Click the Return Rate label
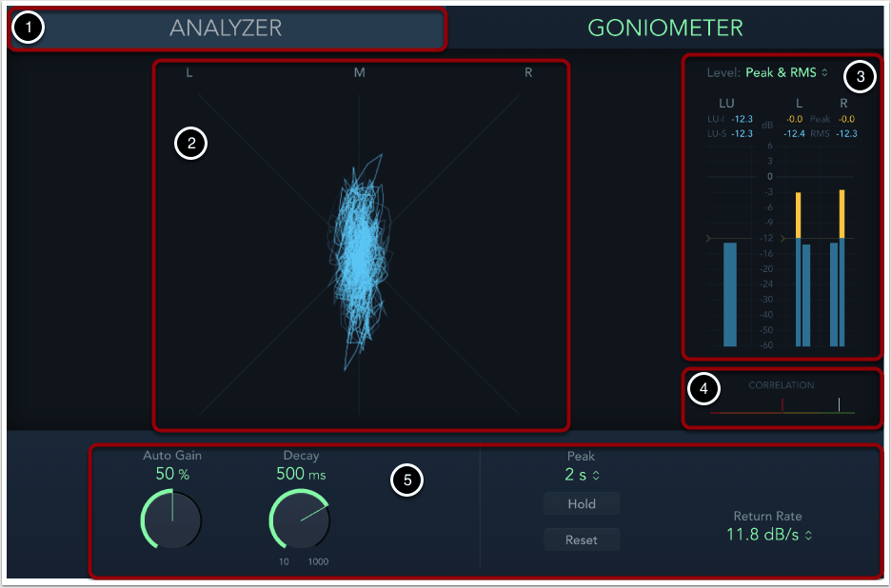This screenshot has width=891, height=588. 767,516
